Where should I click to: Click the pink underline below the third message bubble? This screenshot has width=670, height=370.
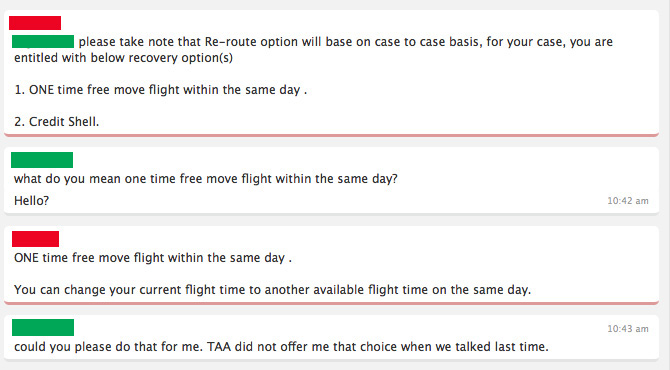pos(331,303)
